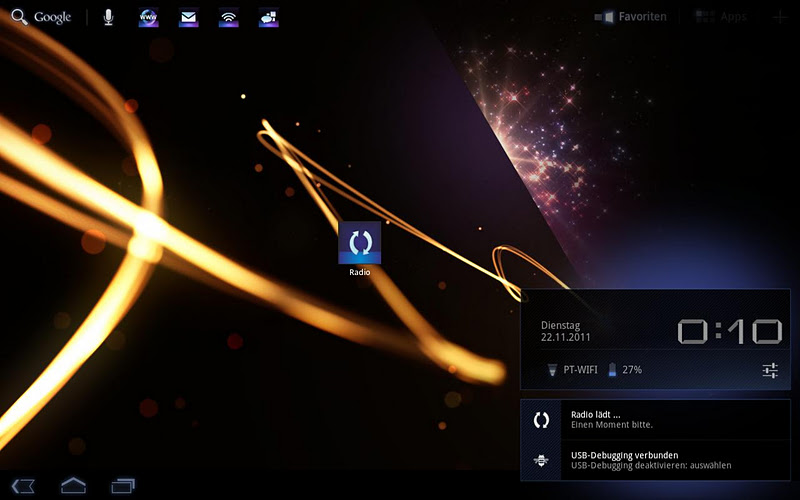Open the Wi-Fi shortcut icon
800x500 pixels.
[x=229, y=17]
